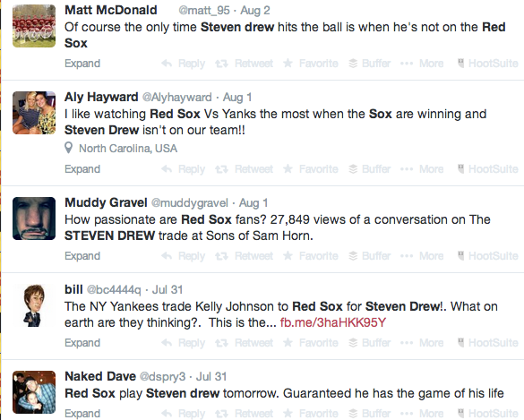Open @muddygravel profile handle
Viewport: 524px width, 420px height.
(190, 202)
